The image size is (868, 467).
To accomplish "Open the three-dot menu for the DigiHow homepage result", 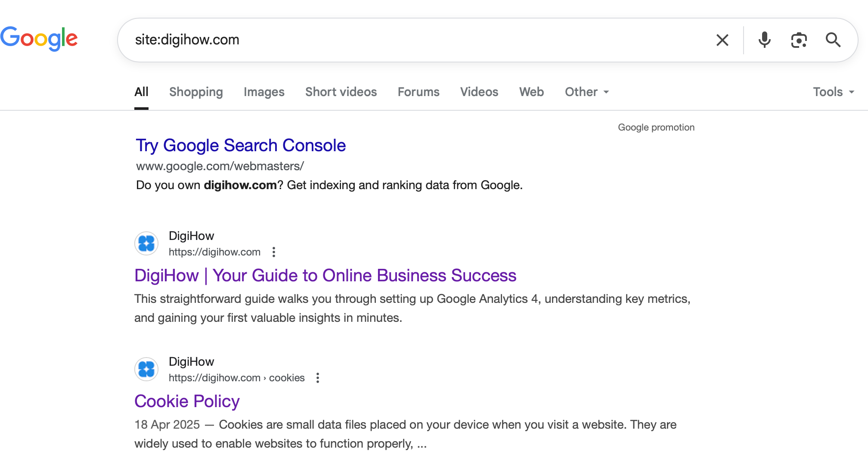I will click(274, 252).
